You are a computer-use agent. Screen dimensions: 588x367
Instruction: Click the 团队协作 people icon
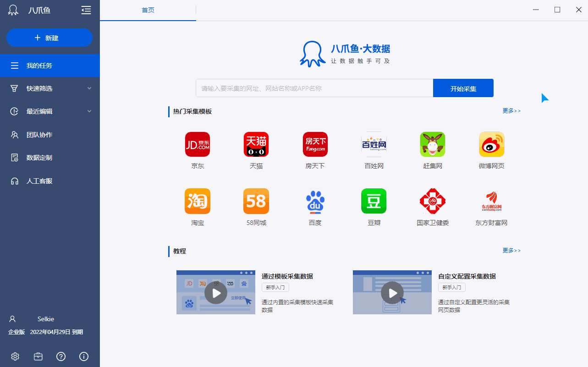tap(15, 135)
